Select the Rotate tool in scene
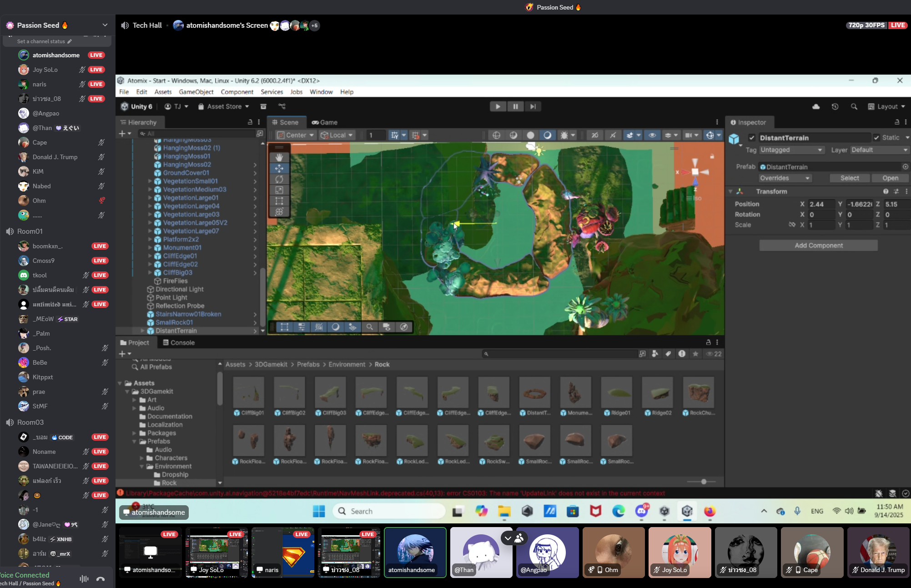Image resolution: width=911 pixels, height=588 pixels. click(x=279, y=179)
